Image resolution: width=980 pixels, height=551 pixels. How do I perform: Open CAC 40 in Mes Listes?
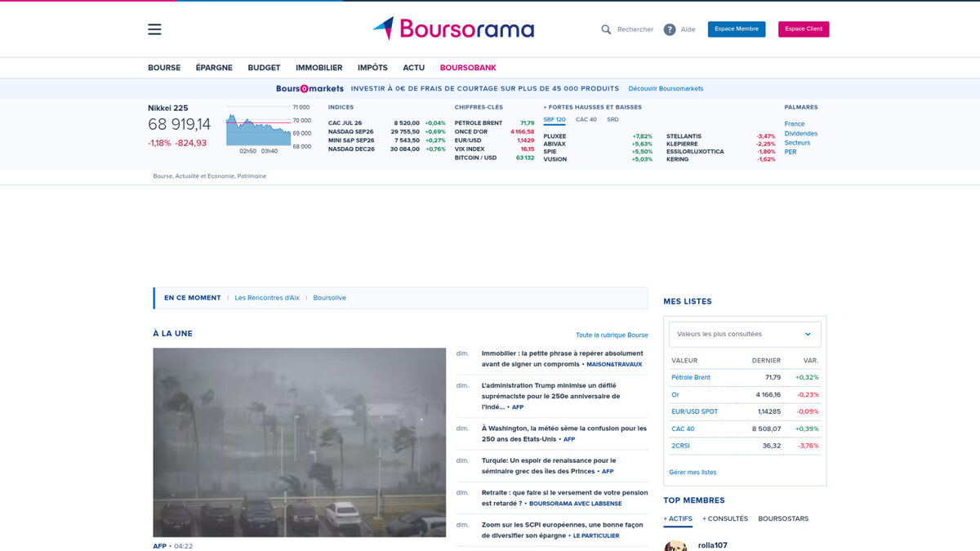tap(683, 429)
